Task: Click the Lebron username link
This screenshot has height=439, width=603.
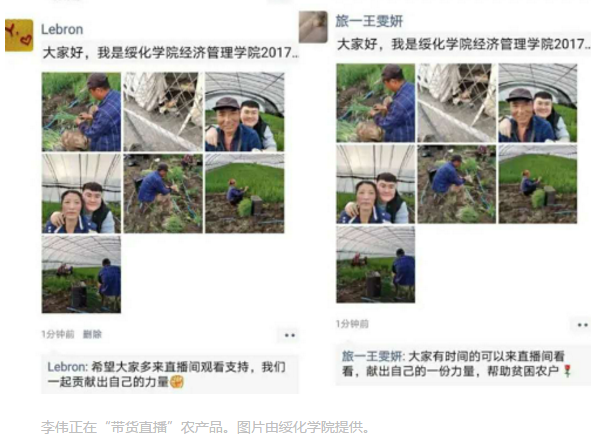Action: [x=62, y=29]
